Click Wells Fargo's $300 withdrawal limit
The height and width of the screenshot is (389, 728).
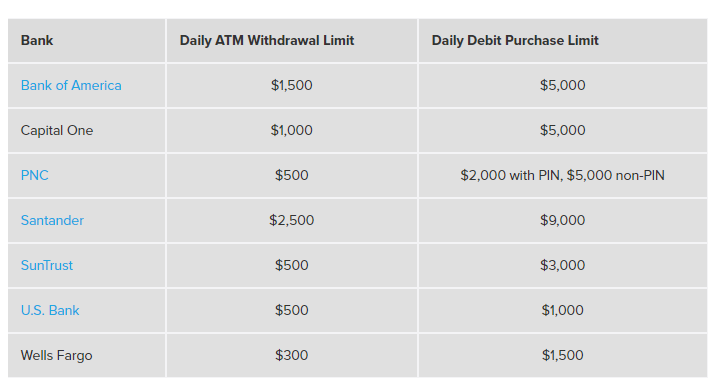point(292,356)
